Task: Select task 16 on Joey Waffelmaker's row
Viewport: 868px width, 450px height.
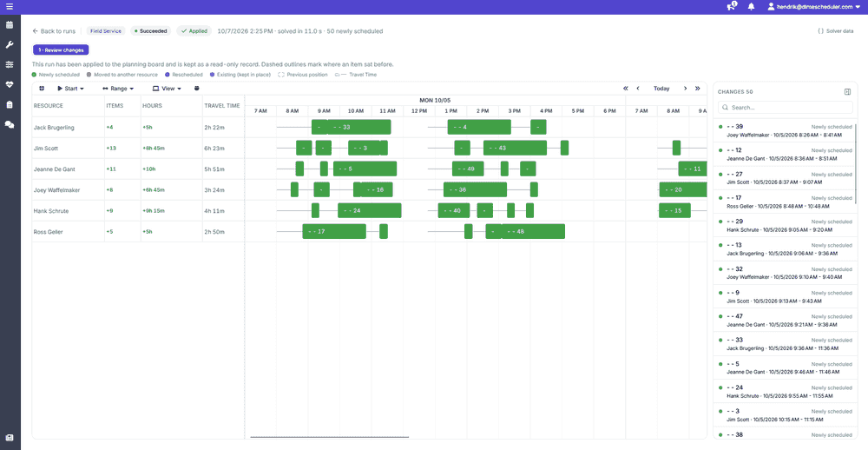Action: (377, 190)
